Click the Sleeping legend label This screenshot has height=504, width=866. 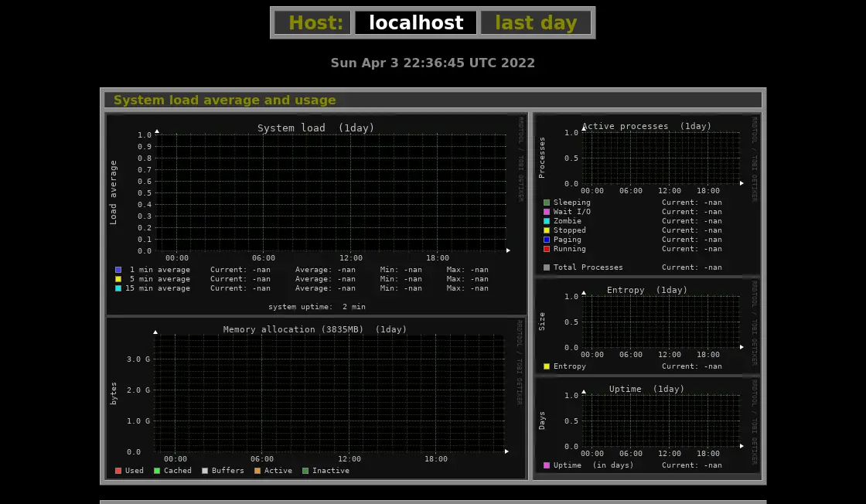point(571,203)
